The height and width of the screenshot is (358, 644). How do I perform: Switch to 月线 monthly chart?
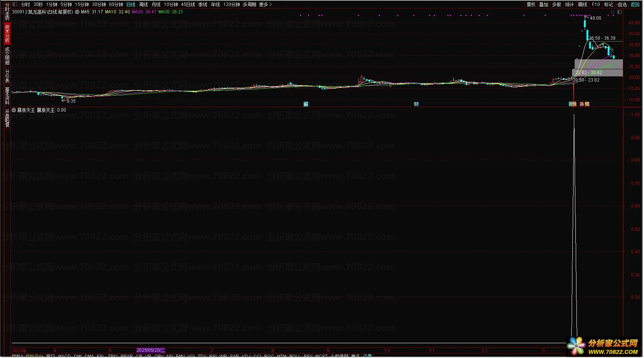pyautogui.click(x=156, y=4)
